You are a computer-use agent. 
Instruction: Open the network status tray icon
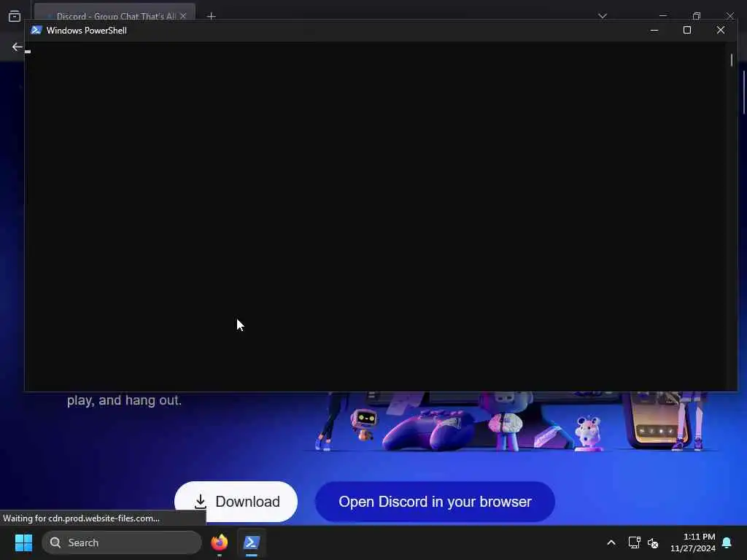634,542
